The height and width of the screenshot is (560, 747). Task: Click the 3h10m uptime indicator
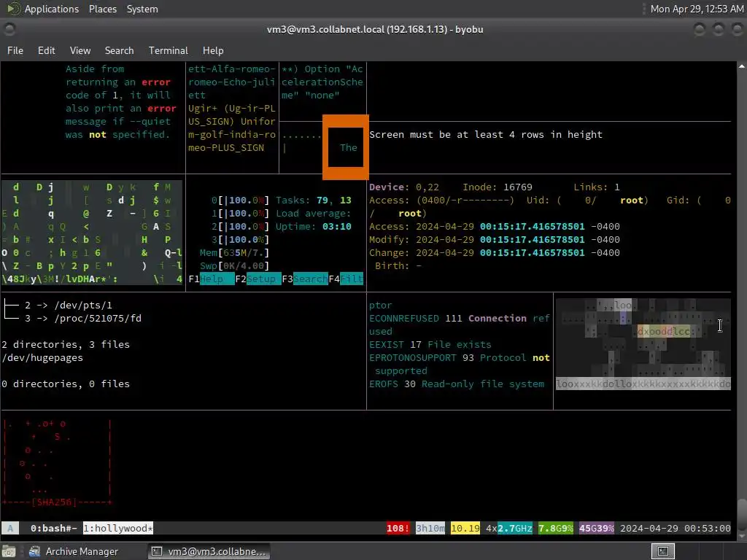point(430,528)
